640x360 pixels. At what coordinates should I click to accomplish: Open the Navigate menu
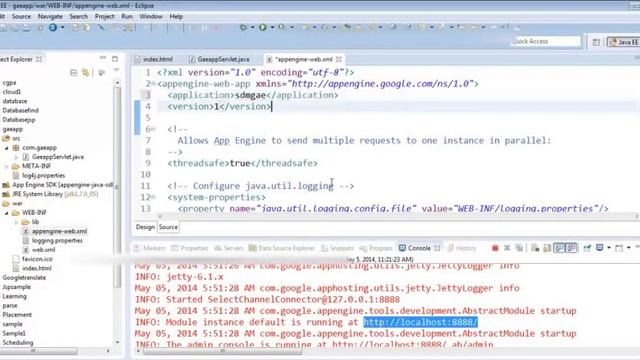coord(50,16)
